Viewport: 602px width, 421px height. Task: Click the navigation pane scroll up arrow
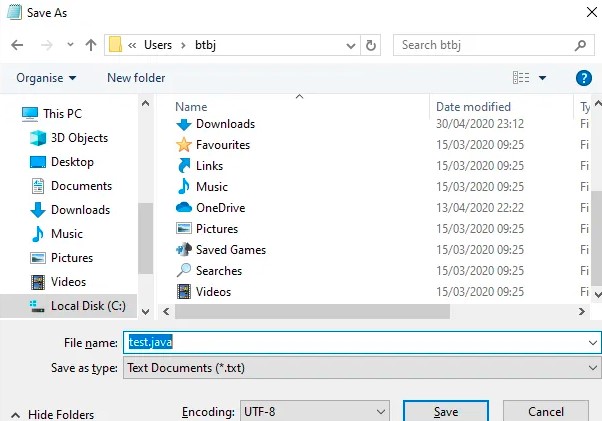click(145, 103)
